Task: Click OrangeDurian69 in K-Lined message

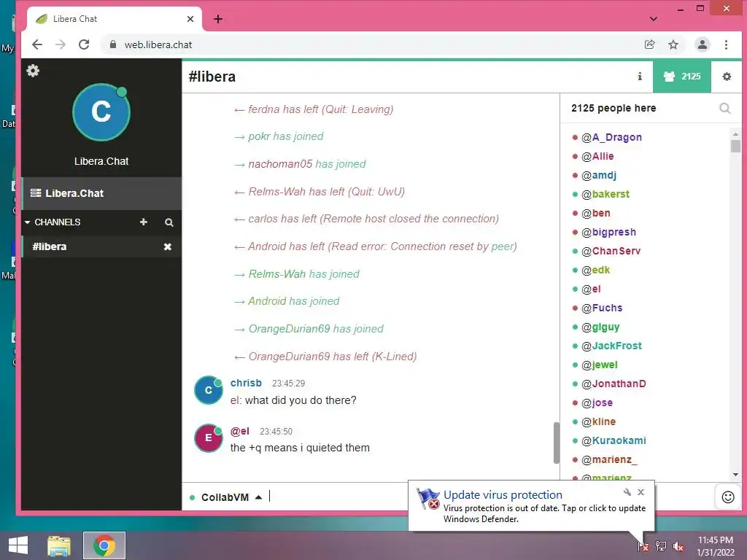Action: [289, 357]
